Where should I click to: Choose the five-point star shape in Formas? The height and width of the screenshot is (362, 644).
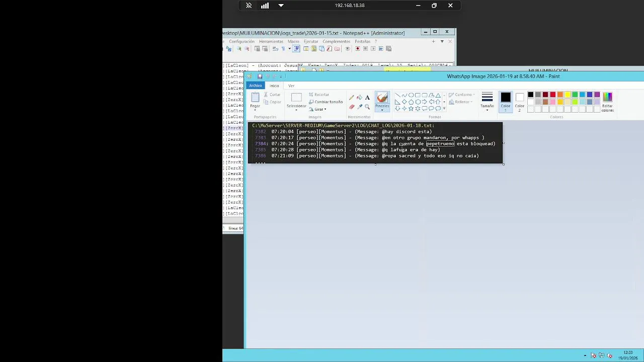pyautogui.click(x=411, y=108)
